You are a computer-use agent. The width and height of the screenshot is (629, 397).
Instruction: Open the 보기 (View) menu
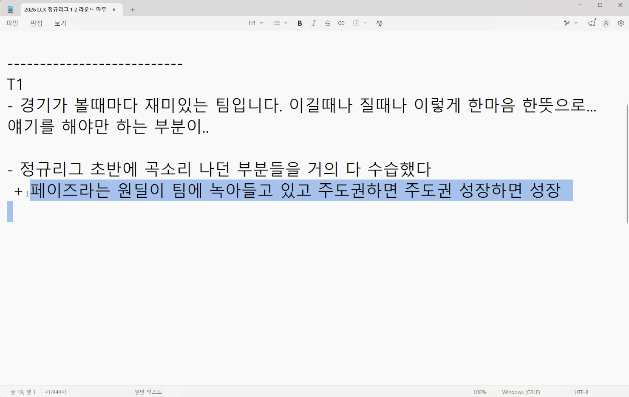60,23
